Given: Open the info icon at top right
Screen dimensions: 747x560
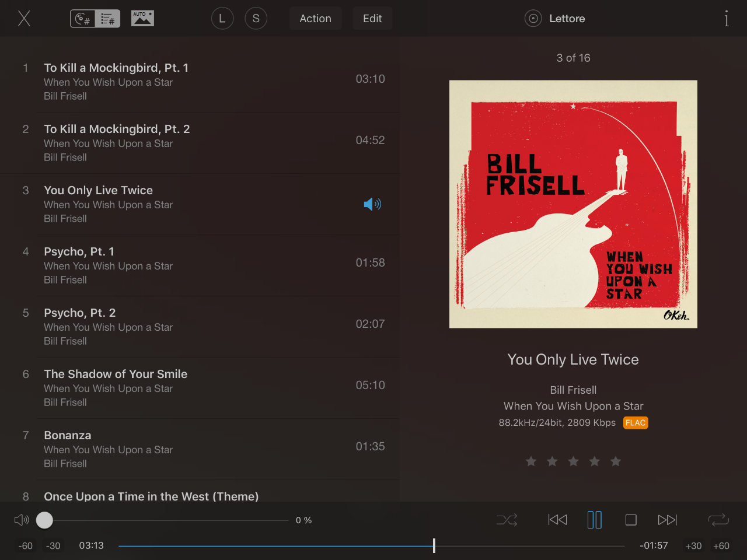Looking at the screenshot, I should point(727,19).
